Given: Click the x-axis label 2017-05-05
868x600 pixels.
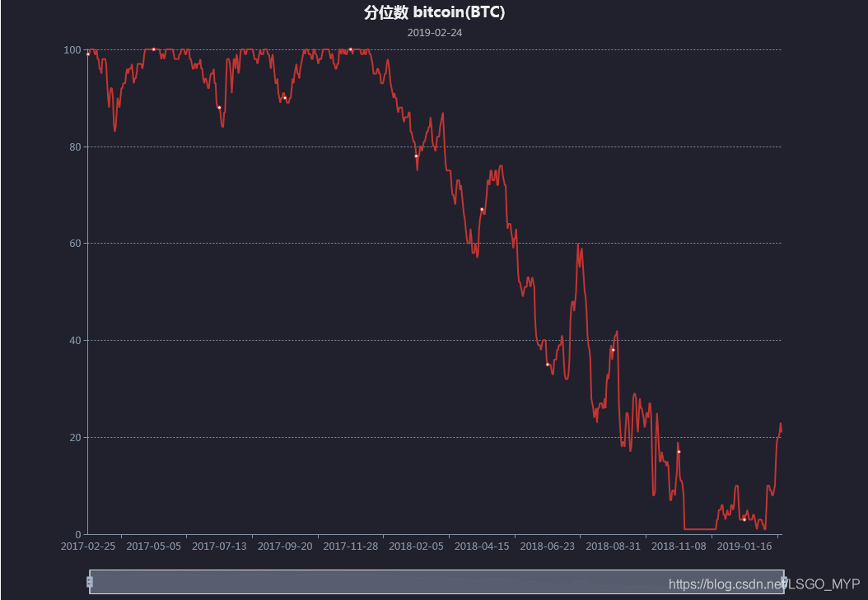Looking at the screenshot, I should click(x=154, y=547).
